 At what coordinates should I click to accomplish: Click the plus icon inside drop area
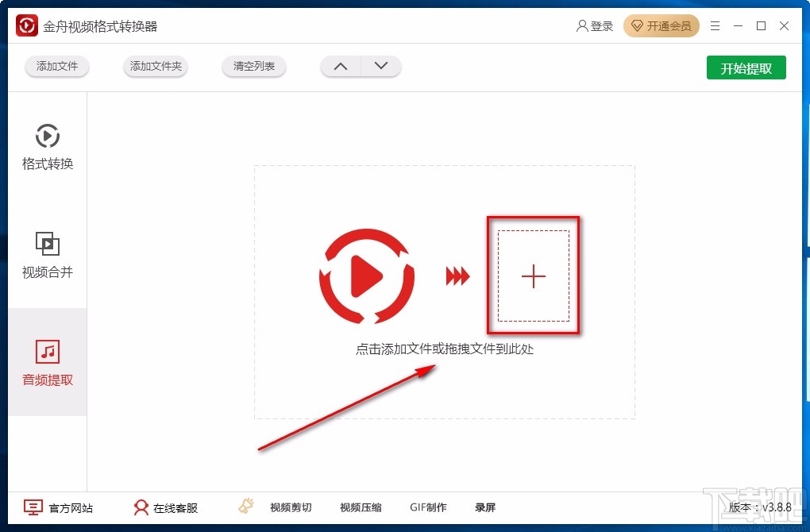point(533,276)
